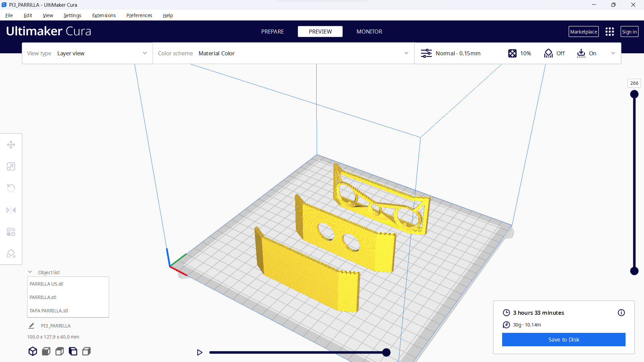644x362 pixels.
Task: Switch to the PREPARE tab
Action: [x=273, y=32]
